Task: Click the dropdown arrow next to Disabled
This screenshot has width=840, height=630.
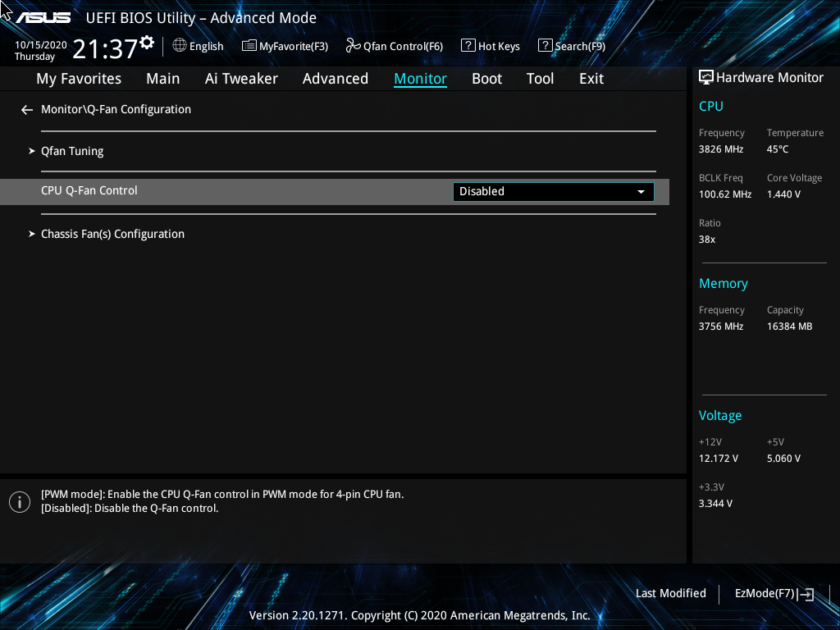Action: [x=641, y=192]
